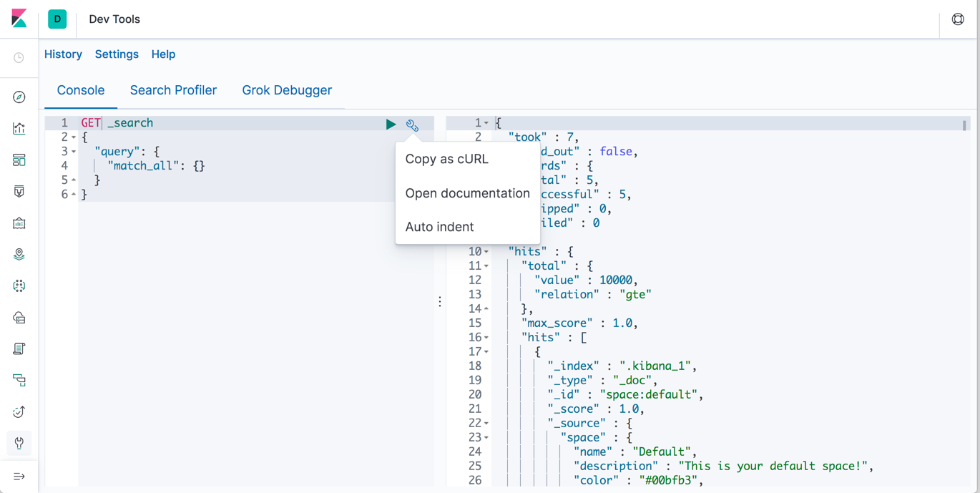
Task: Select Auto indent in the popup menu
Action: click(439, 227)
